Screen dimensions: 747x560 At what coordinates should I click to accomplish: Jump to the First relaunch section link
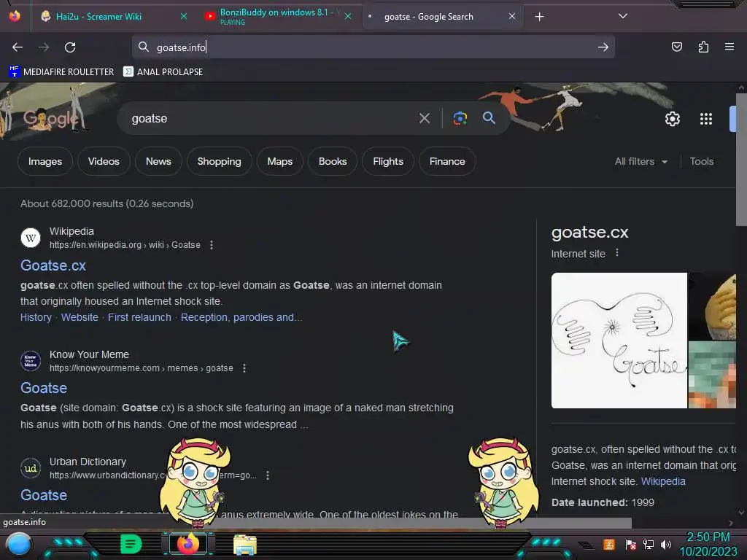tap(139, 317)
